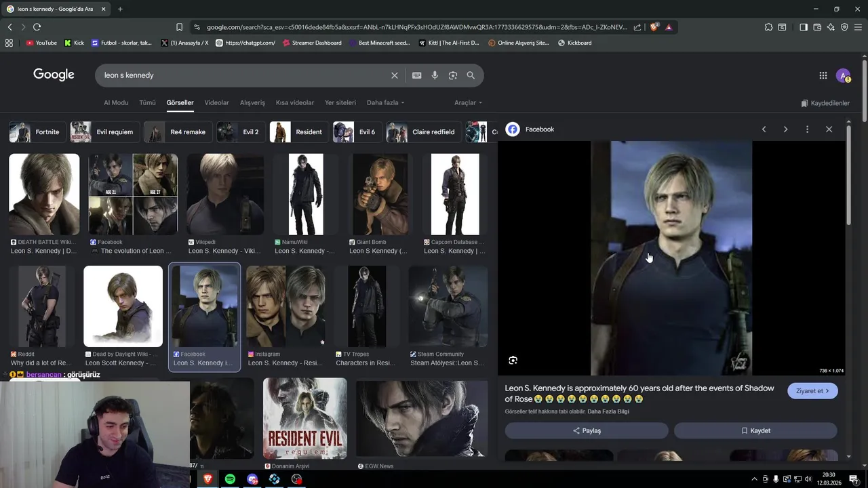Click the Ziyaret et visit button

812,391
